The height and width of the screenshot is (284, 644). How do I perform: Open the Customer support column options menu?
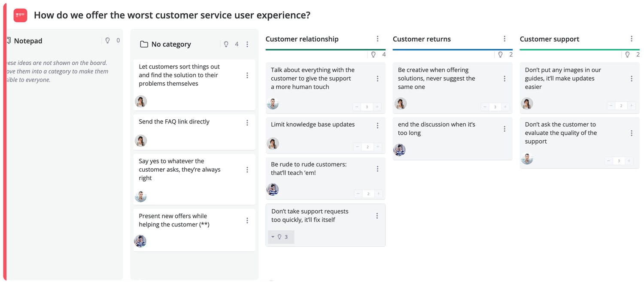(632, 39)
